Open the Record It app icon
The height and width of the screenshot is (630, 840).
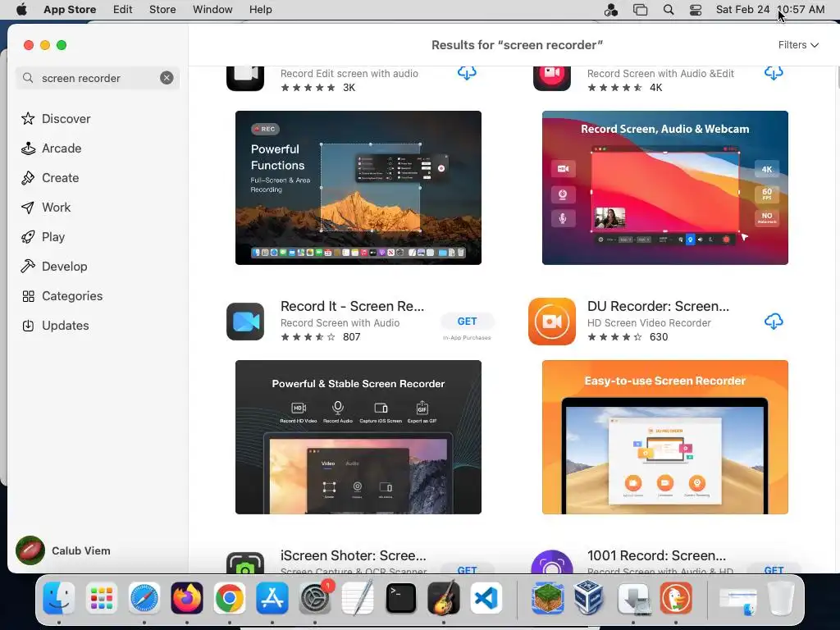click(245, 322)
